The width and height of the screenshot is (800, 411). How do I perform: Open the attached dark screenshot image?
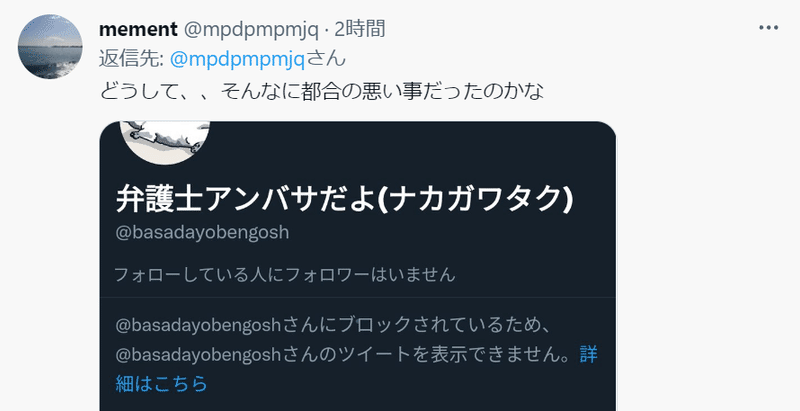[358, 266]
